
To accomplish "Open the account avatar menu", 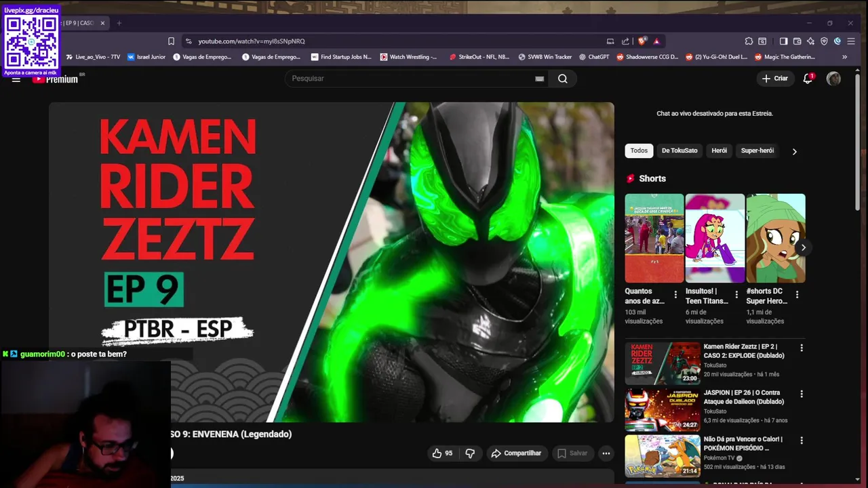I will (x=833, y=79).
